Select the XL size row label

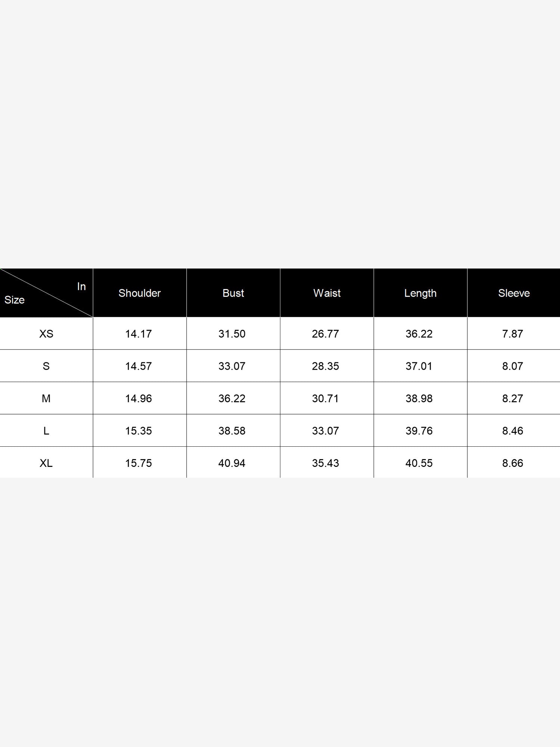point(46,463)
